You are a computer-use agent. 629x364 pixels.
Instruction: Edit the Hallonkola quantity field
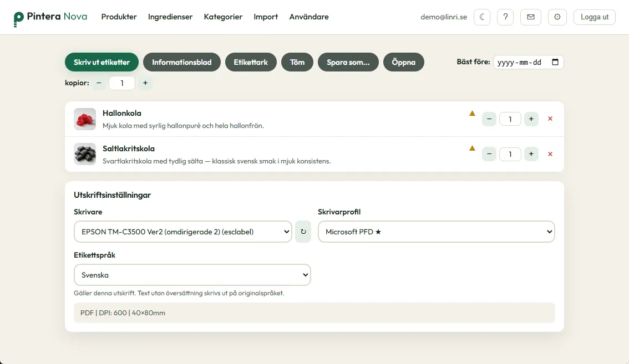tap(510, 119)
